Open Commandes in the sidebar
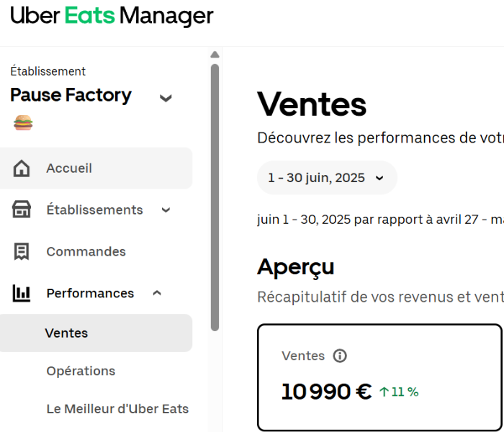The width and height of the screenshot is (504, 432). click(86, 252)
